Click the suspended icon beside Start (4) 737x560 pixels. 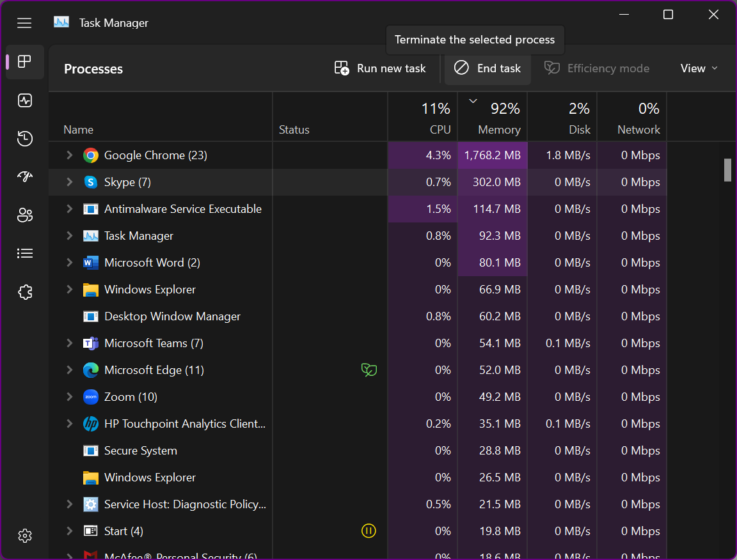[368, 531]
